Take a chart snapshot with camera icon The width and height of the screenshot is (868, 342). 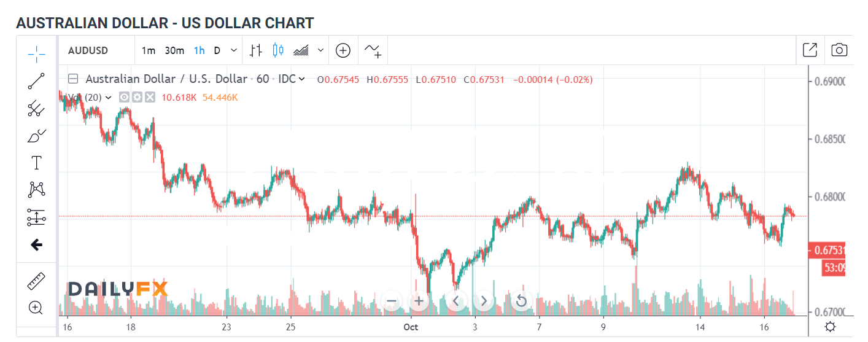pyautogui.click(x=839, y=50)
